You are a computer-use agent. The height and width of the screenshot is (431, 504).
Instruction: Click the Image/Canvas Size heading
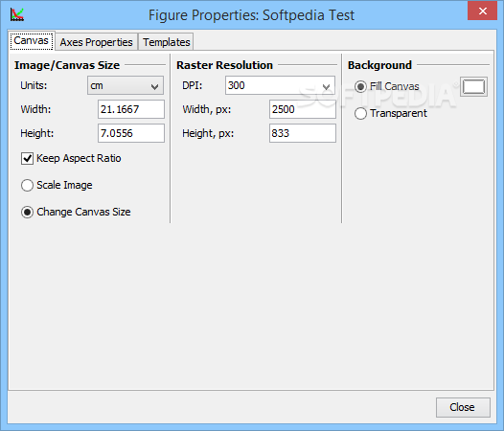[x=67, y=65]
